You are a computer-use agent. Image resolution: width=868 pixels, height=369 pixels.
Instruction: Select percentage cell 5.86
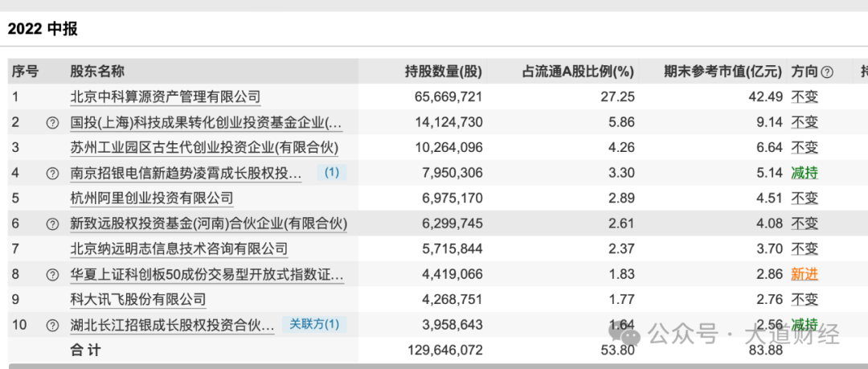coord(621,122)
